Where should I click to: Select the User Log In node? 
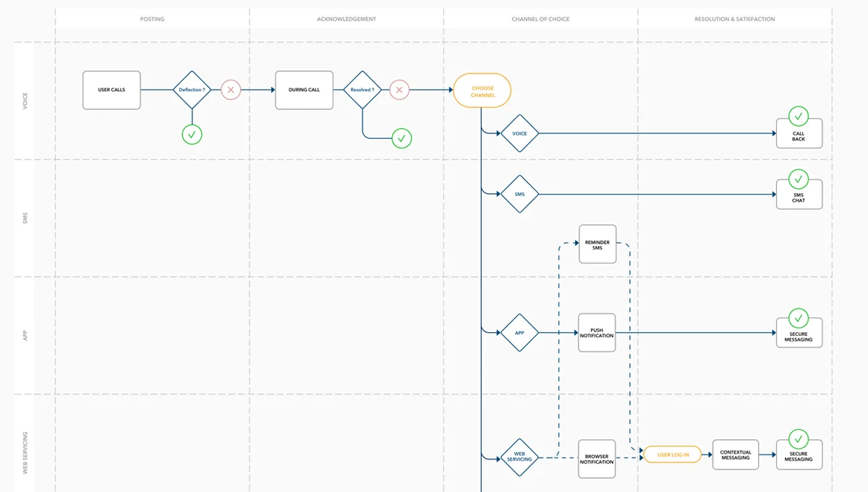pos(673,454)
